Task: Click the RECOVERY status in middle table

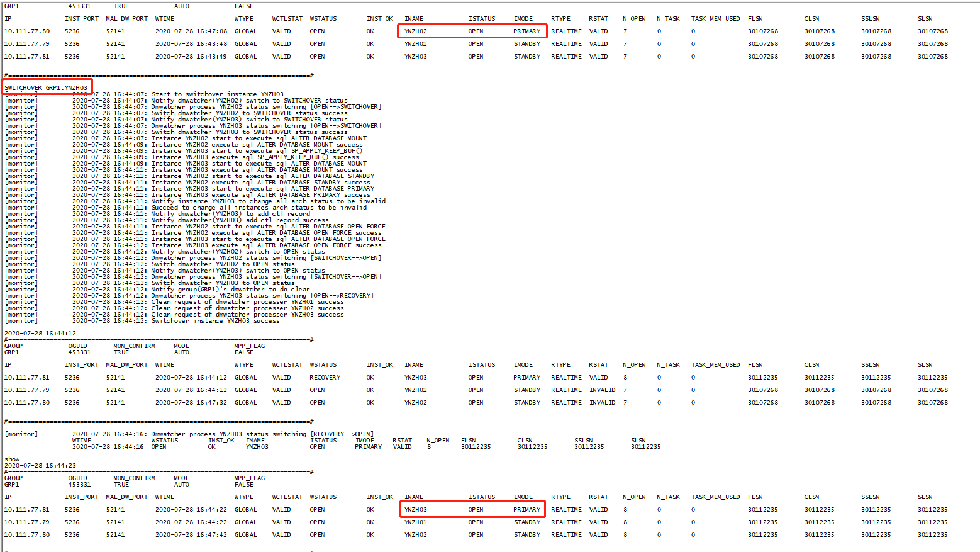Action: (x=325, y=377)
